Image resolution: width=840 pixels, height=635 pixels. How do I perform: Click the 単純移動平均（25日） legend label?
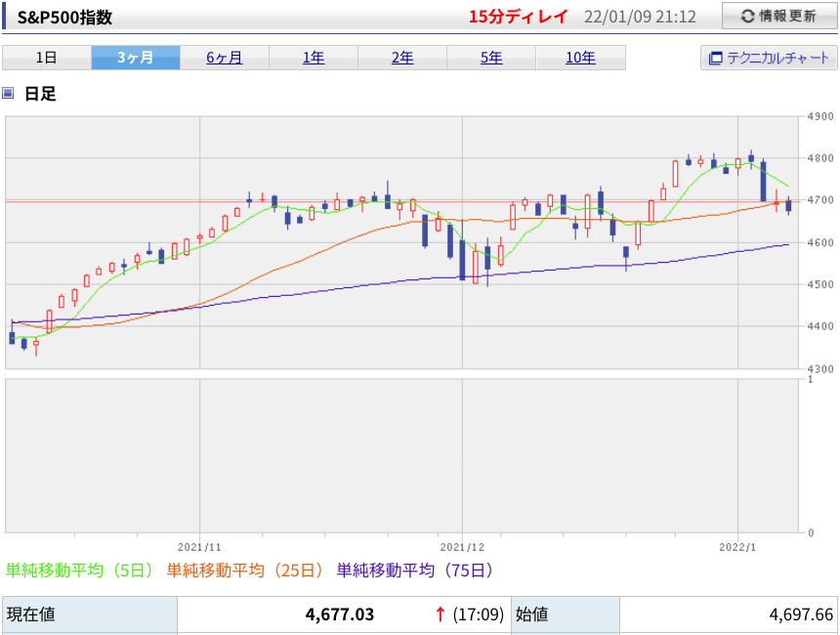[x=245, y=570]
